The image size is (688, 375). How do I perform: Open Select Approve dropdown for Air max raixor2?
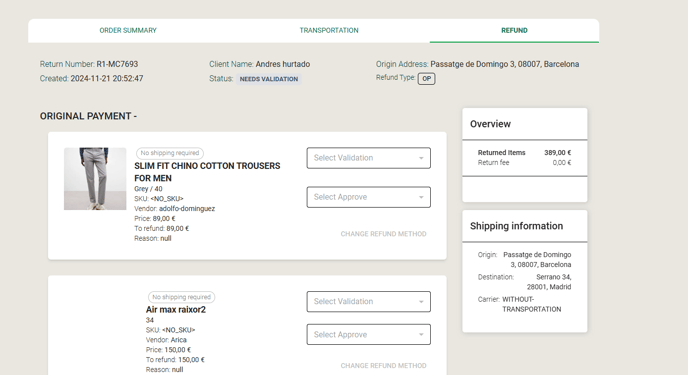[369, 335]
